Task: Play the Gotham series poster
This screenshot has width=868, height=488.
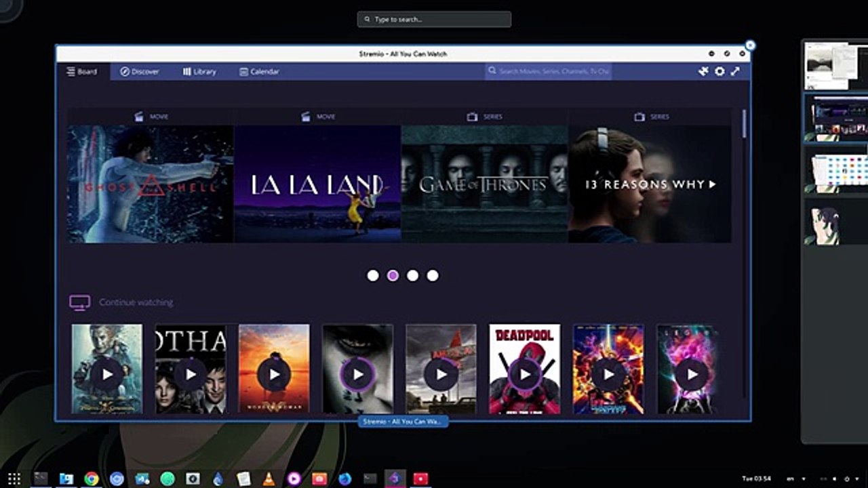Action: (x=191, y=374)
